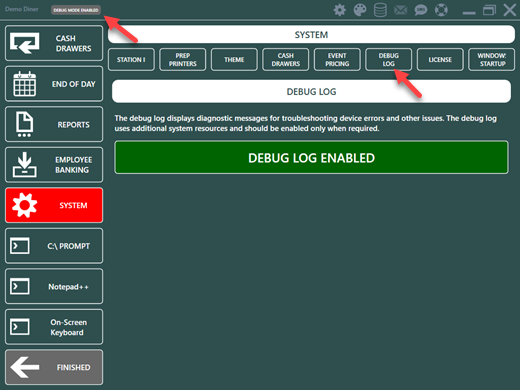Select the Window Startup tab
The width and height of the screenshot is (520, 390).
492,60
